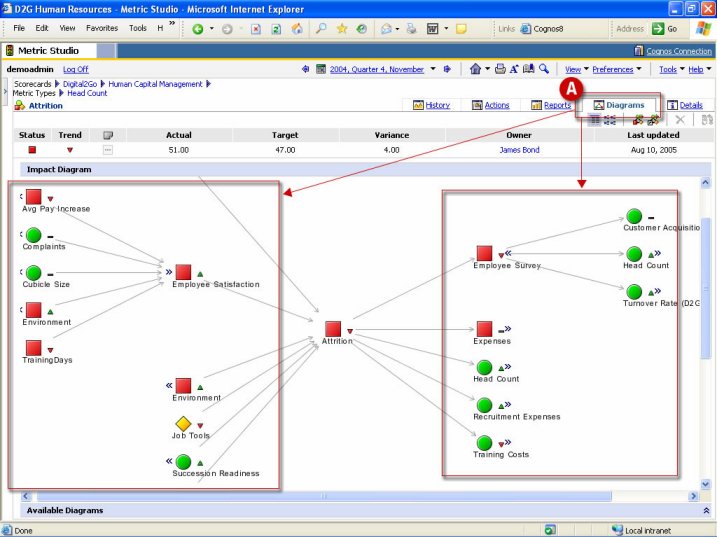The height and width of the screenshot is (537, 717).
Task: Click the greyed delete X icon
Action: click(680, 120)
